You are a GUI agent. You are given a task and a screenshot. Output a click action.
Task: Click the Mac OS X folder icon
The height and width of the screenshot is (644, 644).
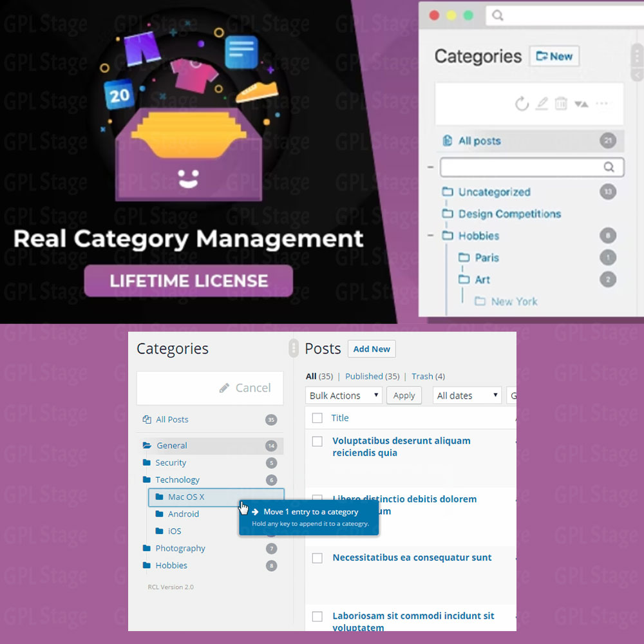(x=159, y=497)
